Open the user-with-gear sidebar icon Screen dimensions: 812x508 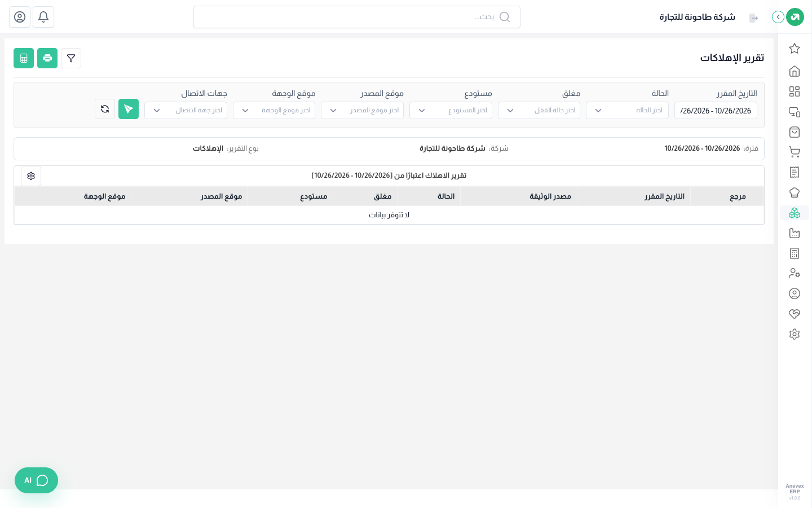pyautogui.click(x=795, y=273)
